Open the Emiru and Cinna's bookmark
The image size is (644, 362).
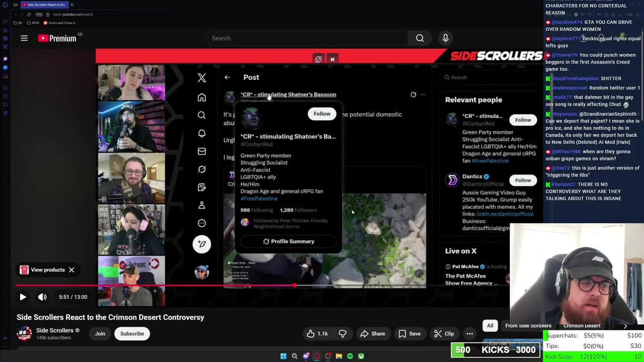tap(60, 23)
